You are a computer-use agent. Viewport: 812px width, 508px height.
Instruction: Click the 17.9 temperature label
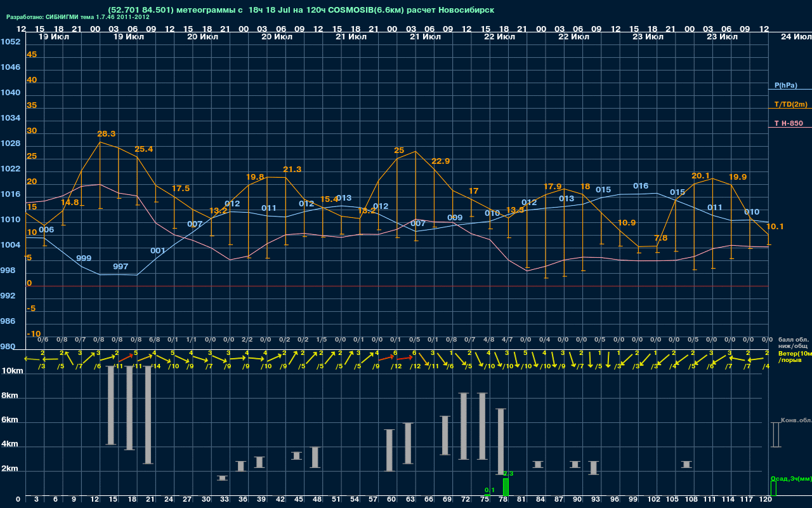click(553, 187)
